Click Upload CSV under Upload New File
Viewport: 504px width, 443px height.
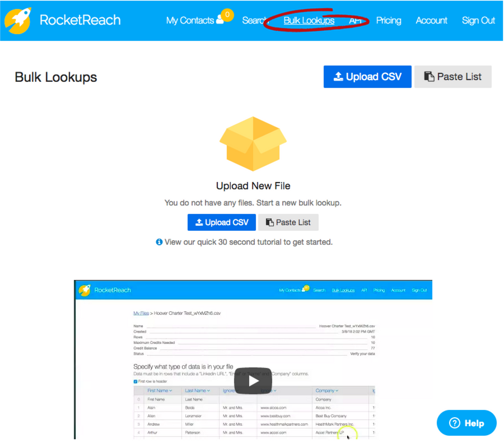(222, 222)
